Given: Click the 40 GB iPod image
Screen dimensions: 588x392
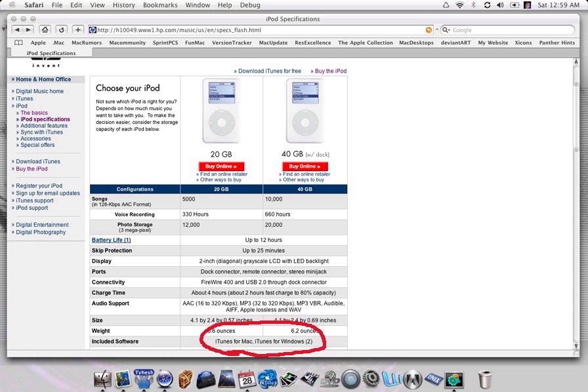Looking at the screenshot, I should click(x=305, y=111).
